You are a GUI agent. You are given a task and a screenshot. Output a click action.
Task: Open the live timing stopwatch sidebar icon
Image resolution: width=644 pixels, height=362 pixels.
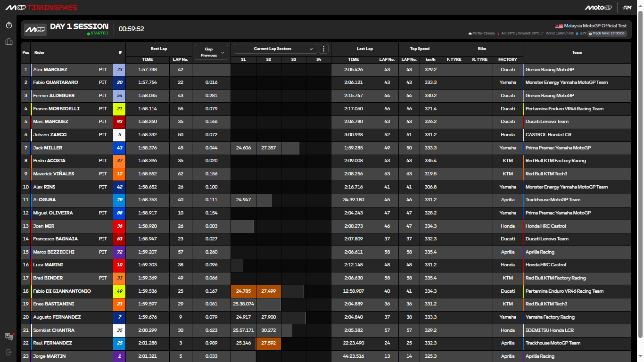point(8,25)
